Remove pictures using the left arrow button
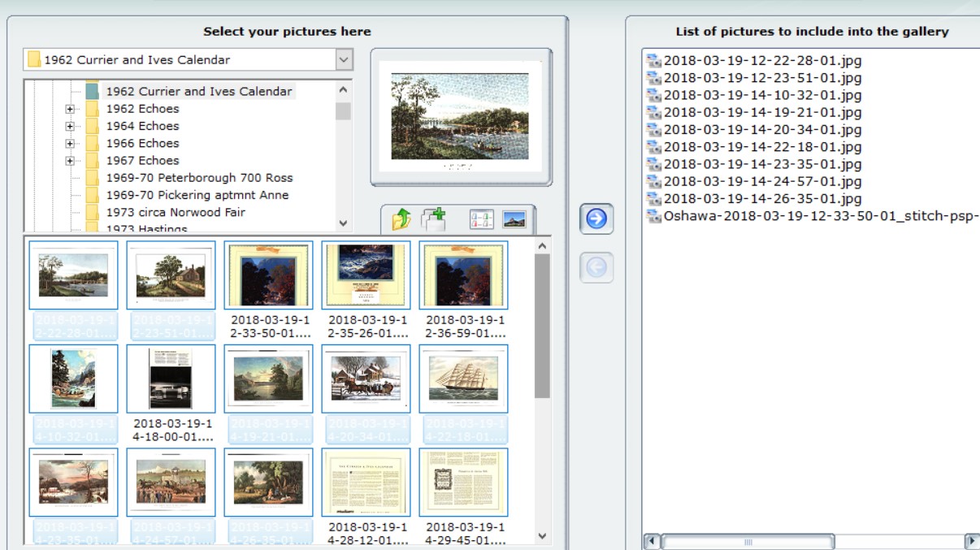 pyautogui.click(x=596, y=268)
